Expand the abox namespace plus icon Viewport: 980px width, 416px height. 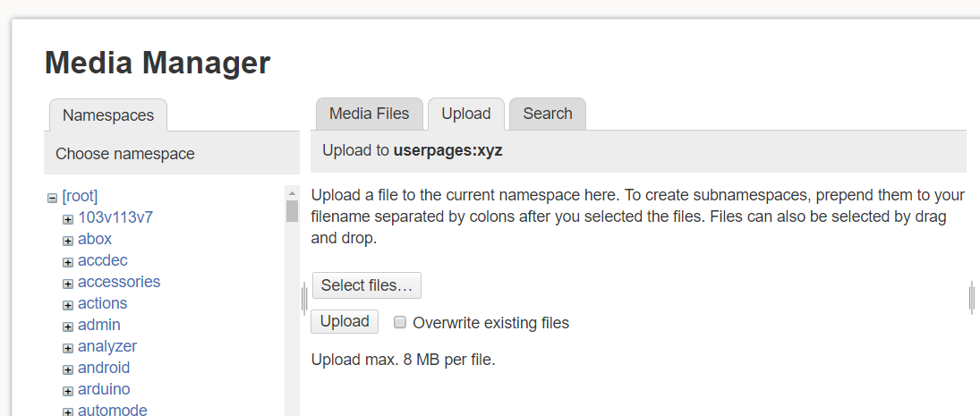68,241
